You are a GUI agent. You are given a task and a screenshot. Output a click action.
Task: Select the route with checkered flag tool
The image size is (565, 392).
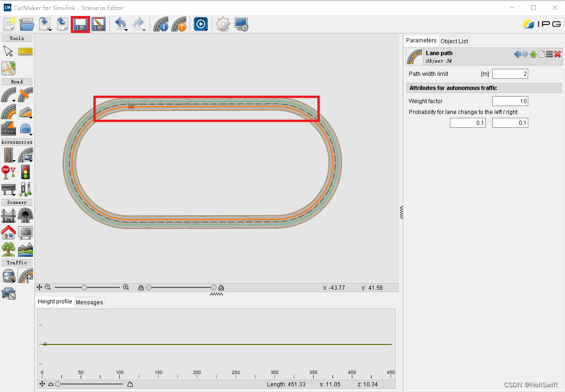[x=25, y=276]
